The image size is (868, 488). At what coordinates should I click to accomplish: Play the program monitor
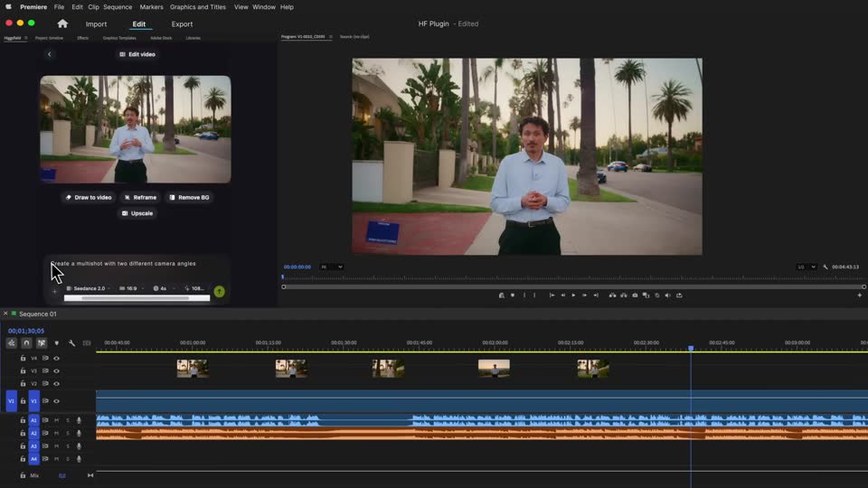(573, 296)
